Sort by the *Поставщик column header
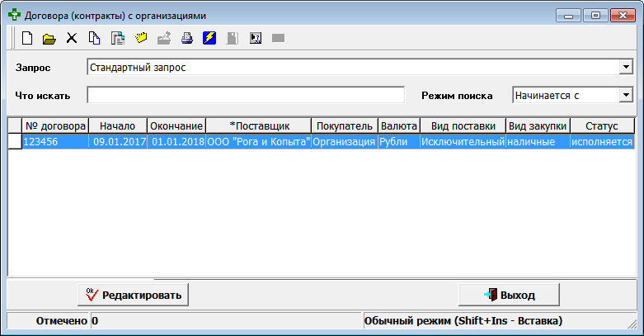Image resolution: width=644 pixels, height=336 pixels. [259, 125]
